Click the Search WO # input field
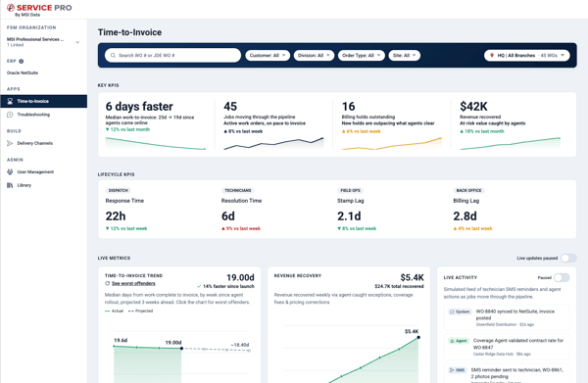The image size is (588, 383). pyautogui.click(x=172, y=56)
